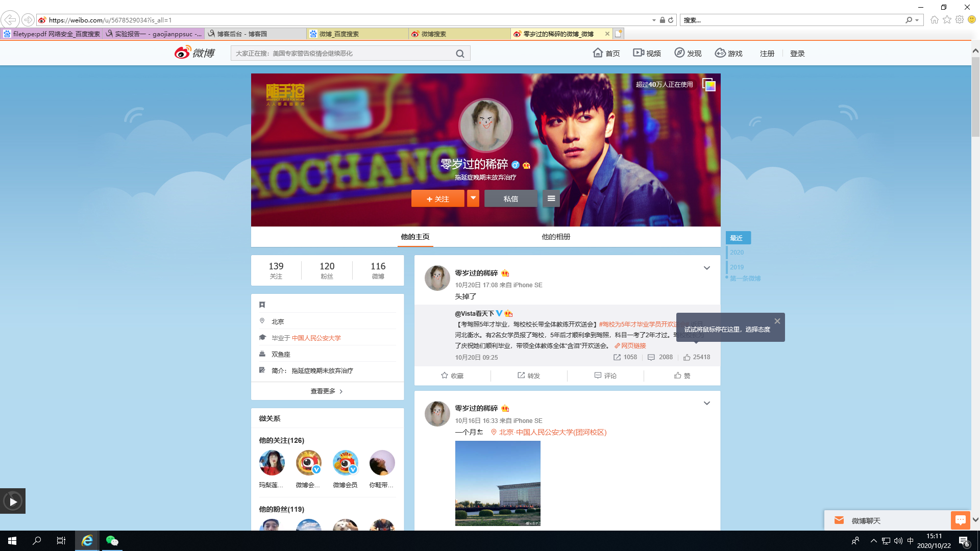Image resolution: width=980 pixels, height=551 pixels.
Task: Open the 微博聊天 orange chat icon
Action: coord(960,520)
